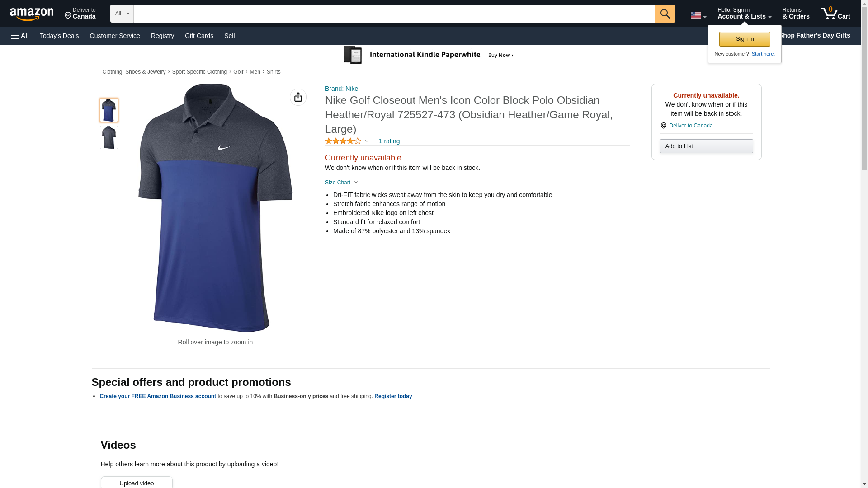
Task: Click in the search input field
Action: [394, 14]
